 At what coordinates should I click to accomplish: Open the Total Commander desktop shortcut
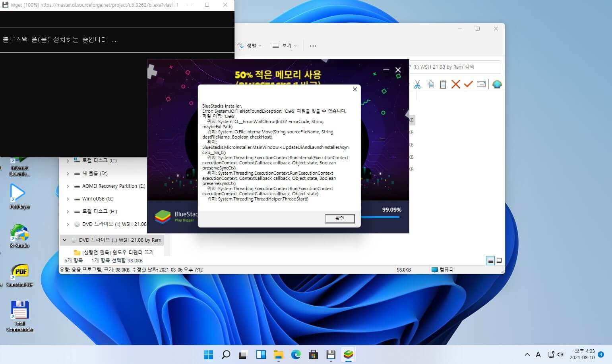coord(19,316)
